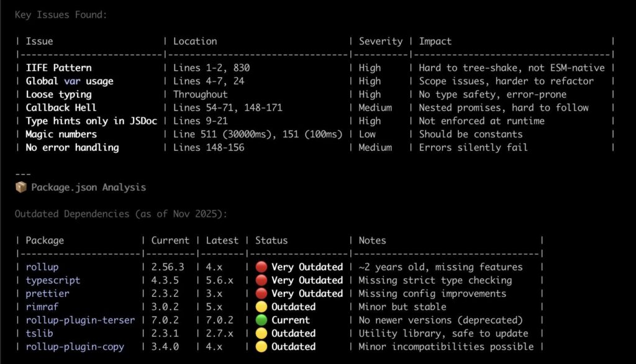The width and height of the screenshot is (636, 364).
Task: Click the package box emoji icon
Action: click(20, 187)
